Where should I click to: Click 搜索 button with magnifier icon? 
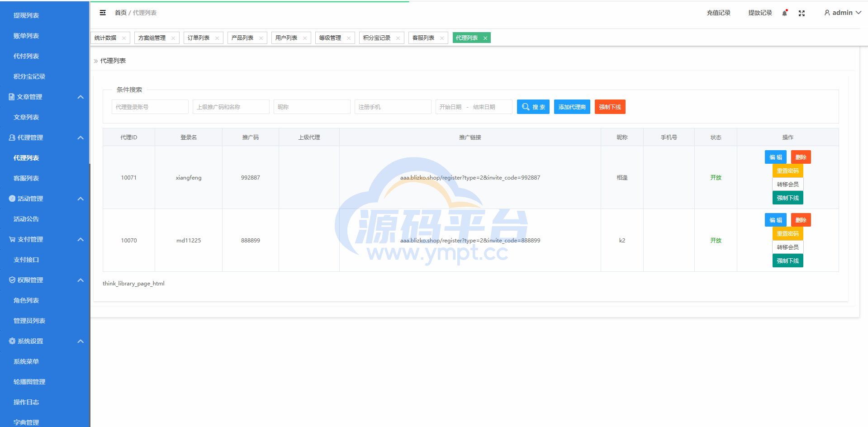[533, 107]
